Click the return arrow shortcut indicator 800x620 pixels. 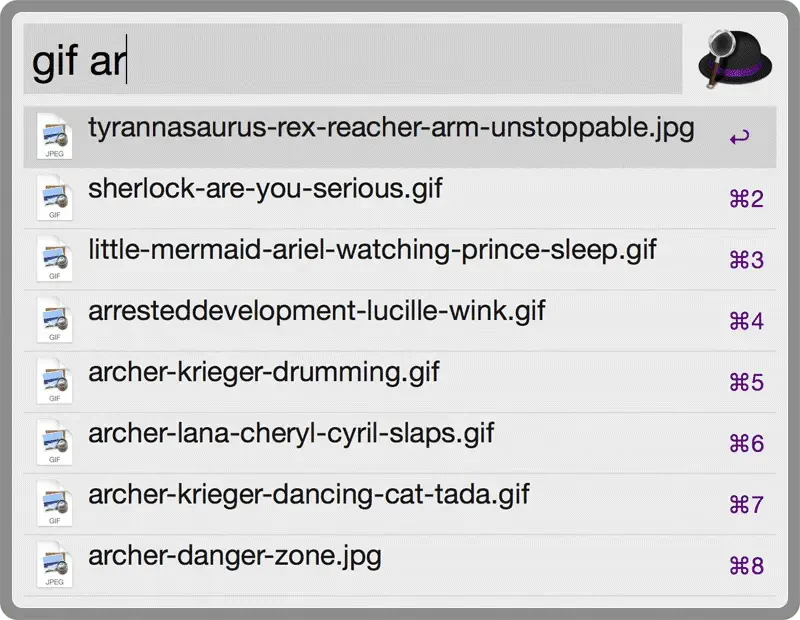[x=739, y=138]
